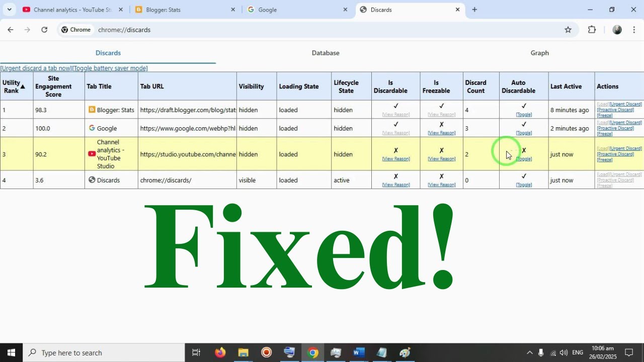
Task: Click Urgent discard a tab now link
Action: tap(36, 68)
